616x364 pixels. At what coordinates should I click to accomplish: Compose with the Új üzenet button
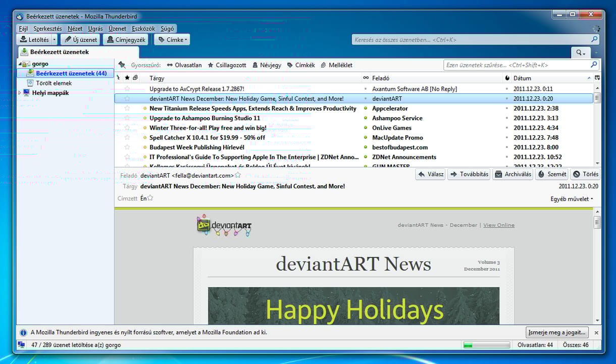(80, 39)
